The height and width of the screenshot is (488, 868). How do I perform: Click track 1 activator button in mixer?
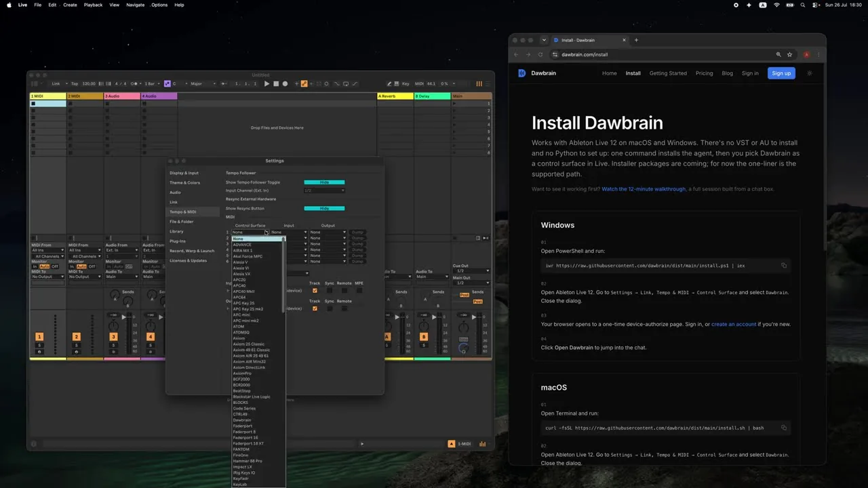(x=39, y=337)
